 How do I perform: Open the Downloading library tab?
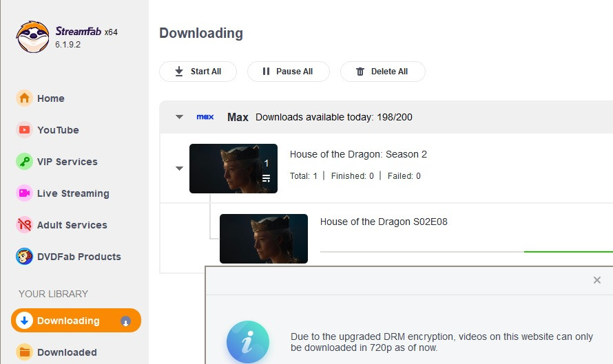click(68, 321)
